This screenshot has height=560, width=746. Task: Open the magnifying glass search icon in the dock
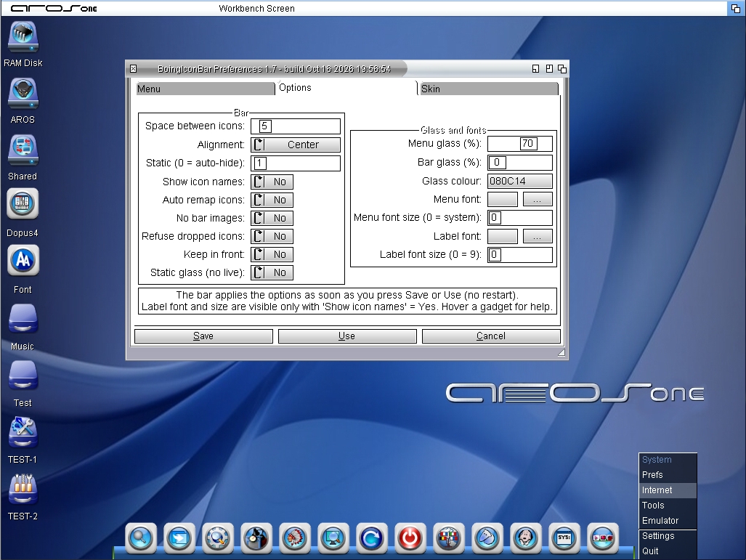(141, 538)
